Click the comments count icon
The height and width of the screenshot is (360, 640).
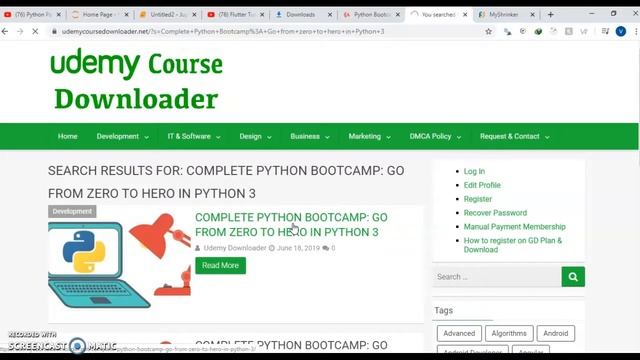coord(325,248)
